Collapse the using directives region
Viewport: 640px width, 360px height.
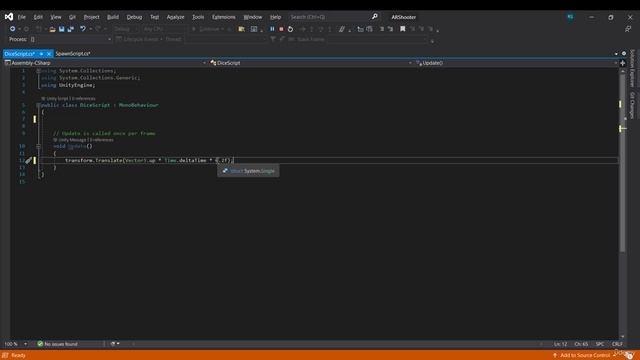click(x=38, y=71)
